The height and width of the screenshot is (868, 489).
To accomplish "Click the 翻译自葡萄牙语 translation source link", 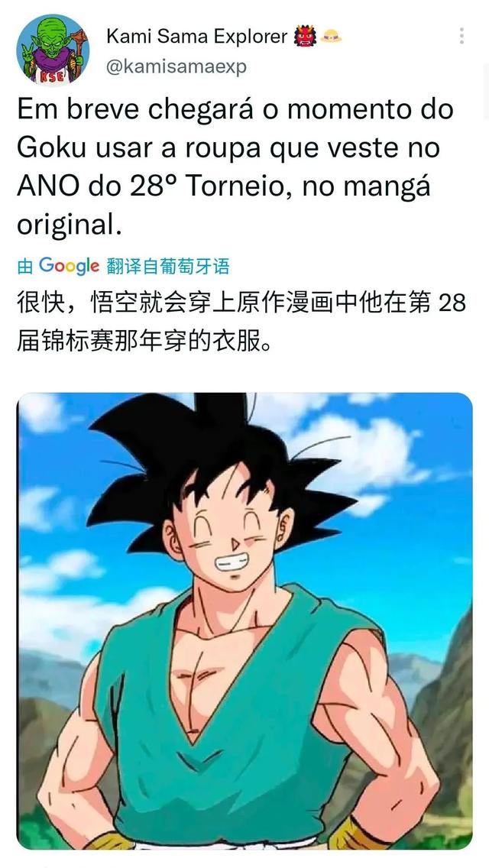I will (168, 267).
